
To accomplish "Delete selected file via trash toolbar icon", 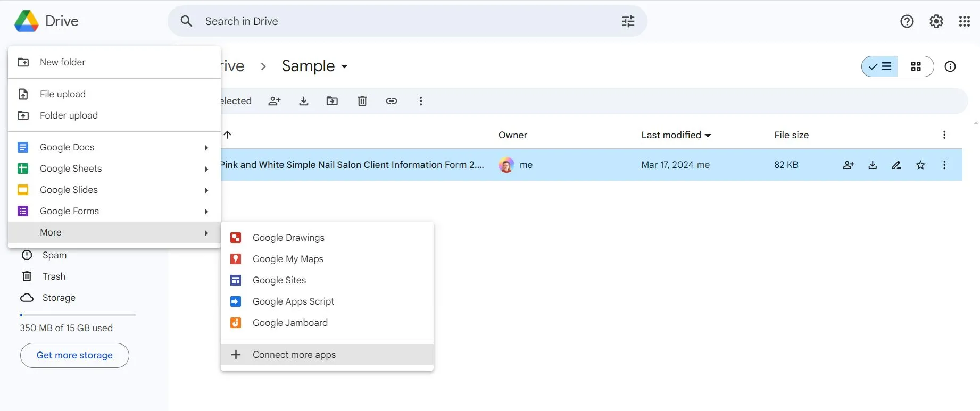I will [362, 101].
